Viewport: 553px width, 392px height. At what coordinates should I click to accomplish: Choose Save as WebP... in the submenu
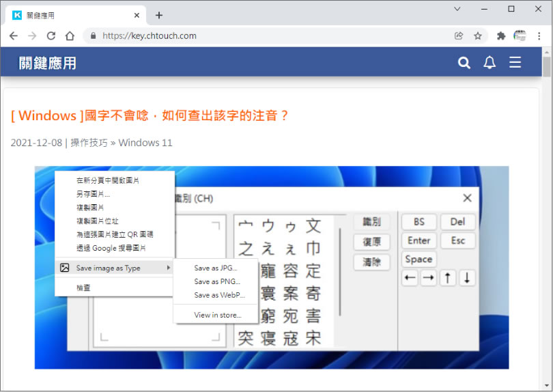[x=216, y=295]
